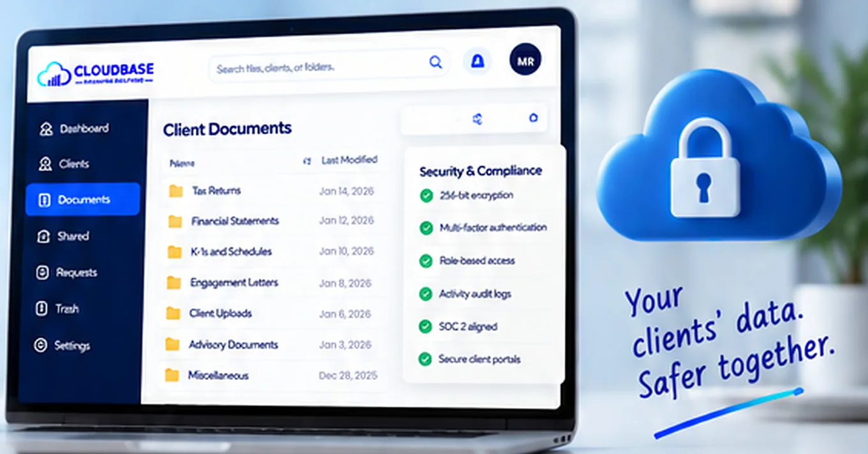Open Miscellaneous folder name
The image size is (868, 454).
[x=218, y=376]
